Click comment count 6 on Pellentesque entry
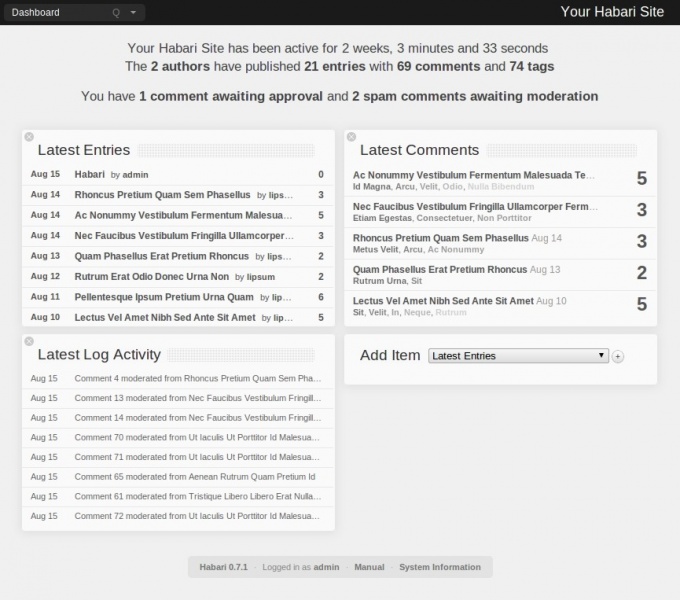 pos(321,297)
